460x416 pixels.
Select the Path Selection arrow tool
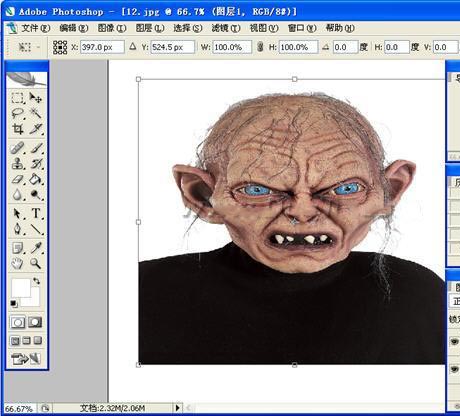point(17,213)
